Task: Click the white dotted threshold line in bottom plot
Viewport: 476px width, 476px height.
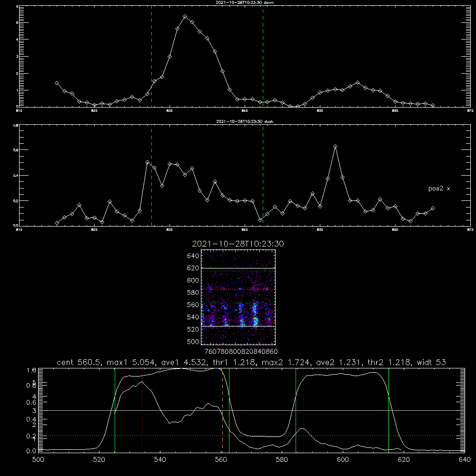Action: tap(251, 436)
